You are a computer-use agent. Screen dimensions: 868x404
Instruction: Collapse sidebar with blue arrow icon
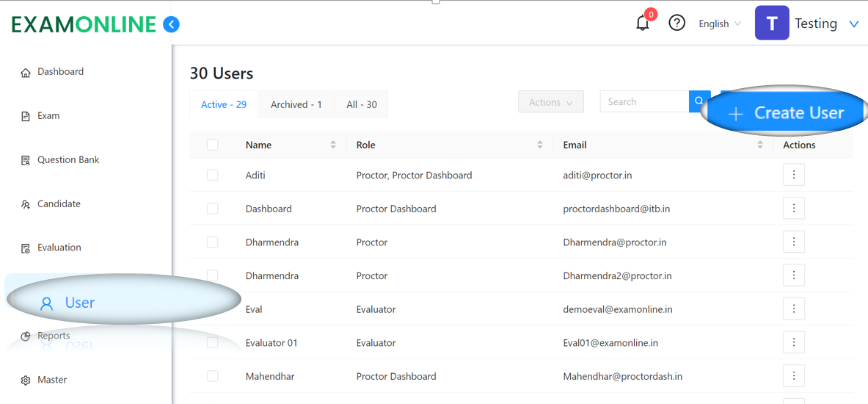click(172, 24)
